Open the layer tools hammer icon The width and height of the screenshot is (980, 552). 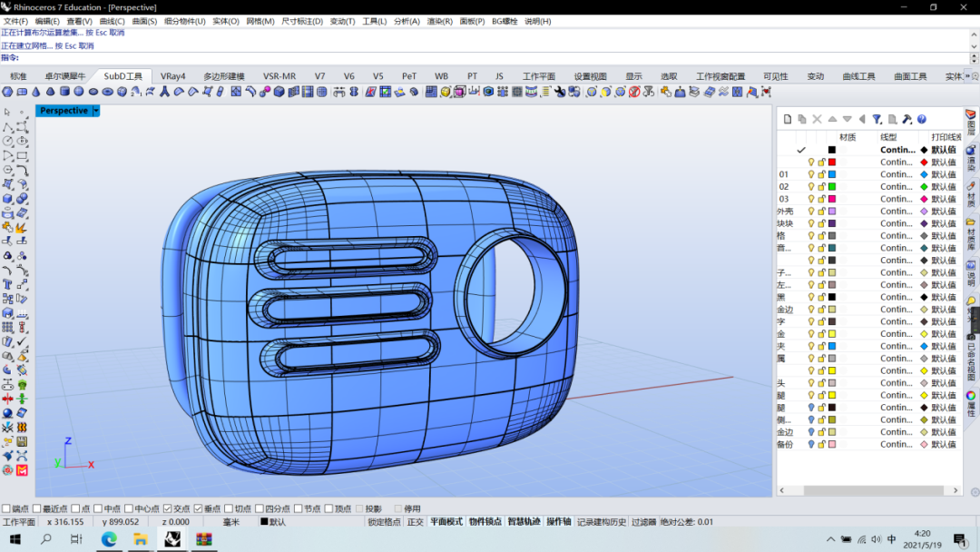coord(906,119)
